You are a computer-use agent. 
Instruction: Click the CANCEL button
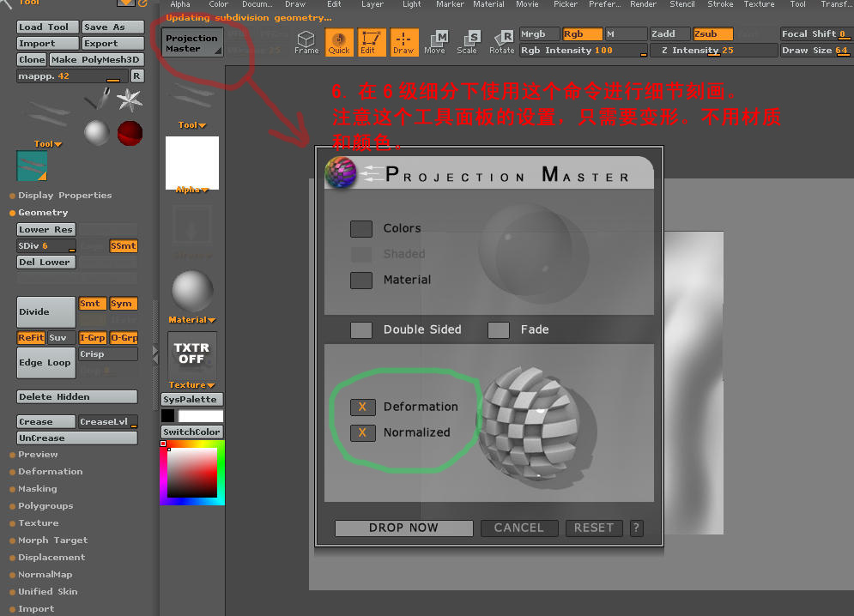(519, 528)
